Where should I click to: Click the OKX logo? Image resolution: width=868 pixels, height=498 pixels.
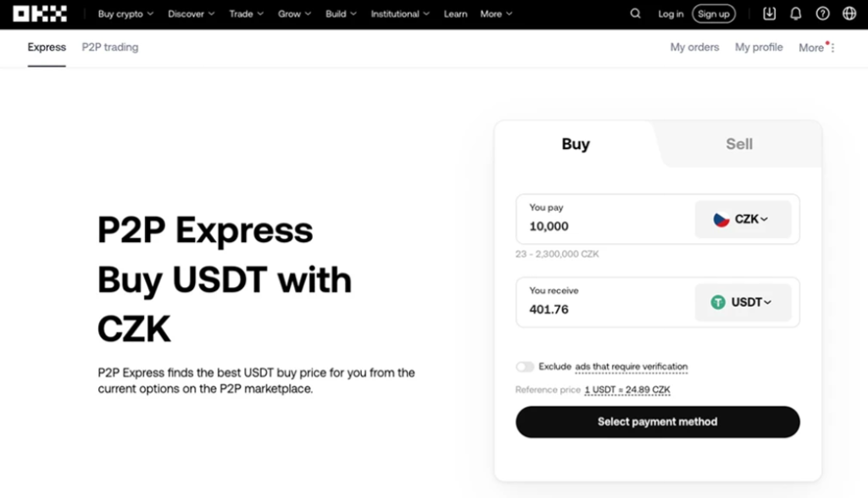pos(40,14)
